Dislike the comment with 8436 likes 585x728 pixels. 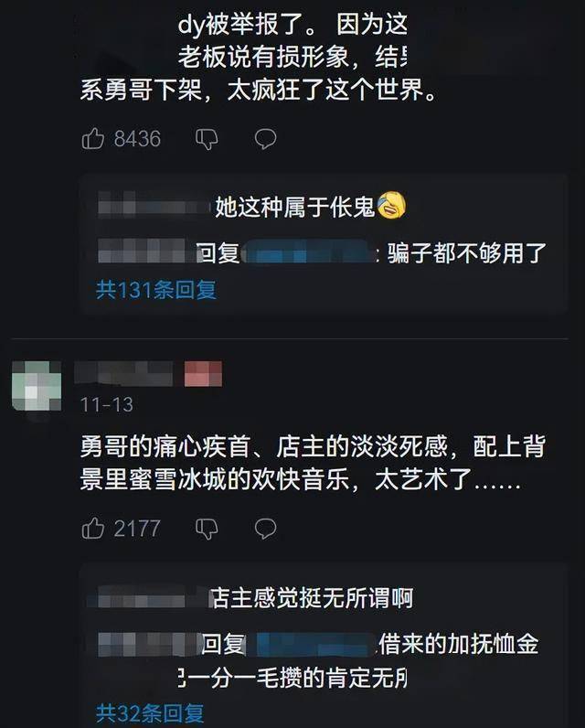[207, 139]
